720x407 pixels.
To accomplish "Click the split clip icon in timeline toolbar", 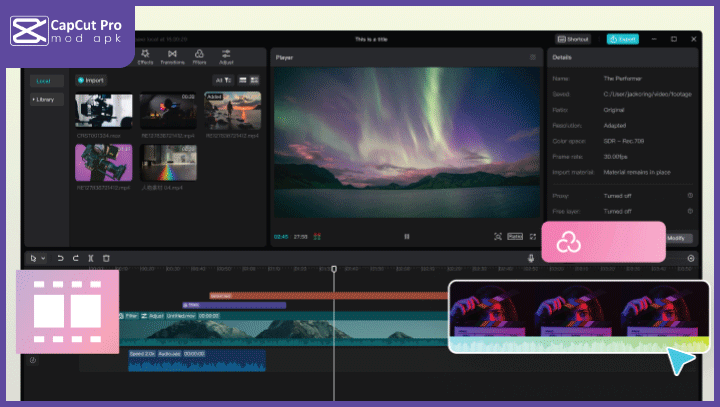I will [x=90, y=258].
